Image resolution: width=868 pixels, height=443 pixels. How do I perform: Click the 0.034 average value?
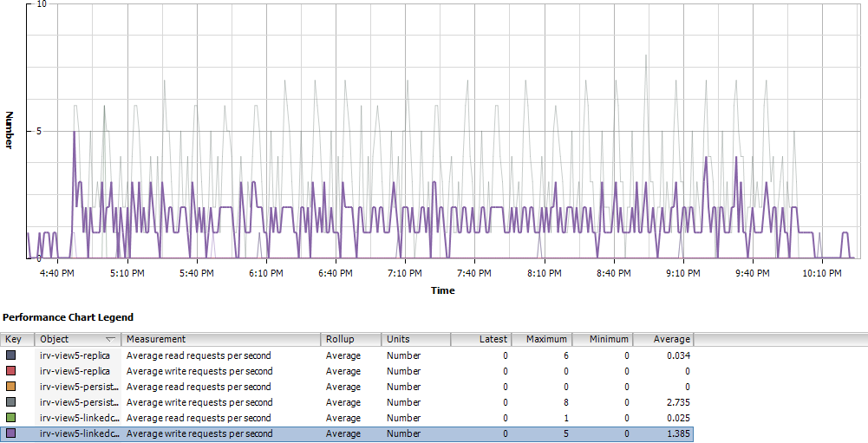tap(679, 355)
